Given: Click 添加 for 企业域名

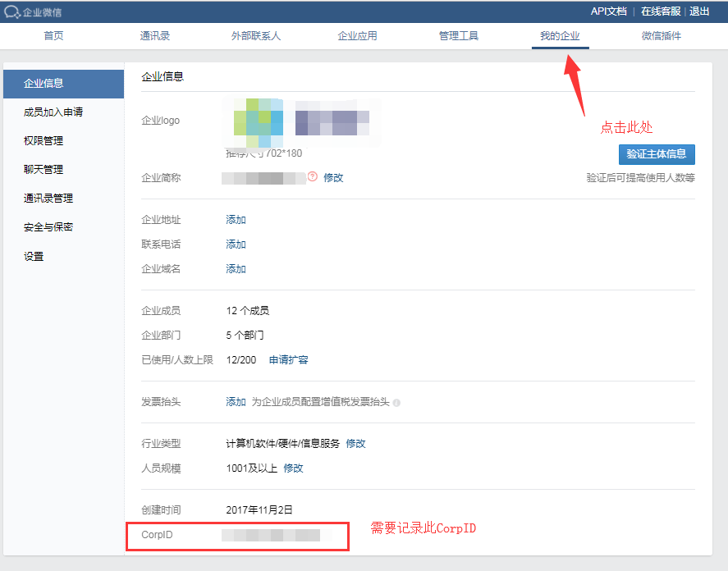Looking at the screenshot, I should 236,269.
